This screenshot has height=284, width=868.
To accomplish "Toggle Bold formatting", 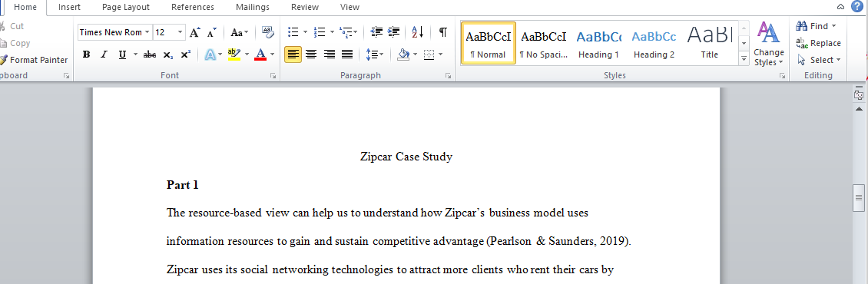I will [86, 54].
